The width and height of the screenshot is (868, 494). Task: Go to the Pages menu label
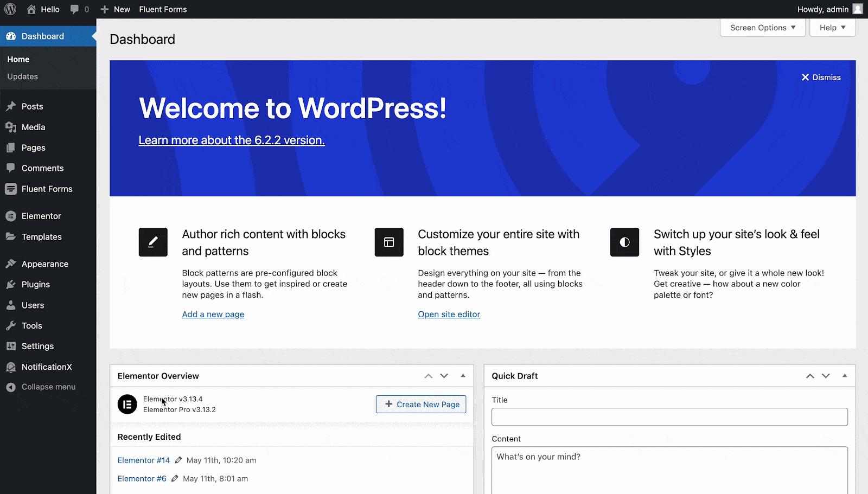(34, 147)
